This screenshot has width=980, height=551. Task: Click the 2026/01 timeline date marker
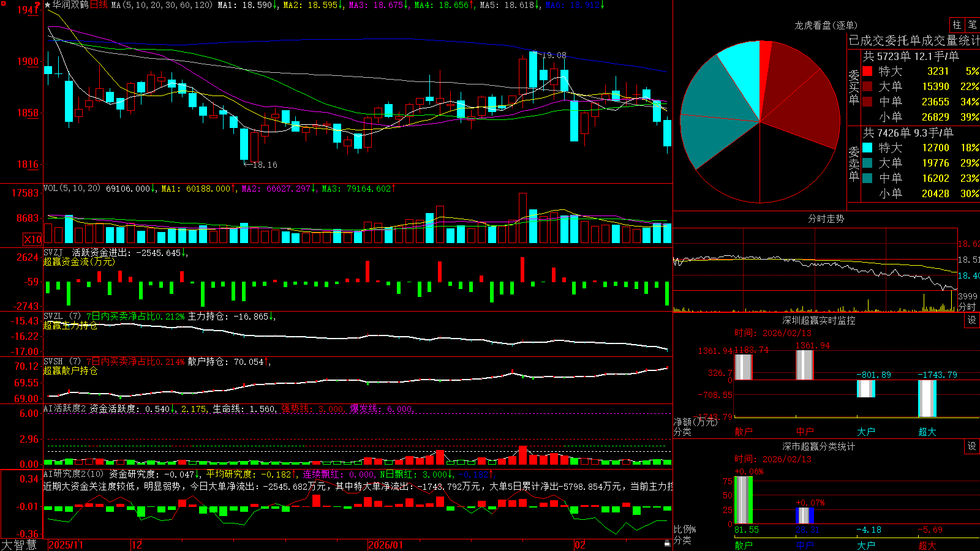click(x=385, y=545)
